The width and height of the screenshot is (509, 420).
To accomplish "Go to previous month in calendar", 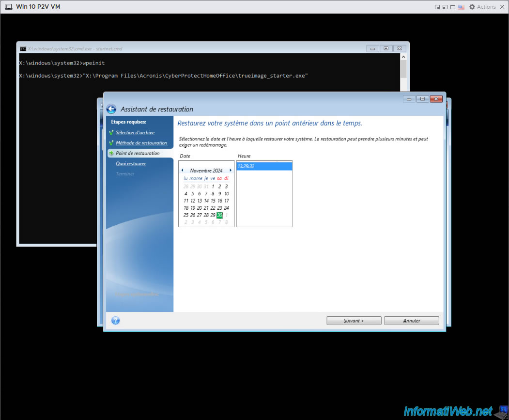I will tap(183, 170).
